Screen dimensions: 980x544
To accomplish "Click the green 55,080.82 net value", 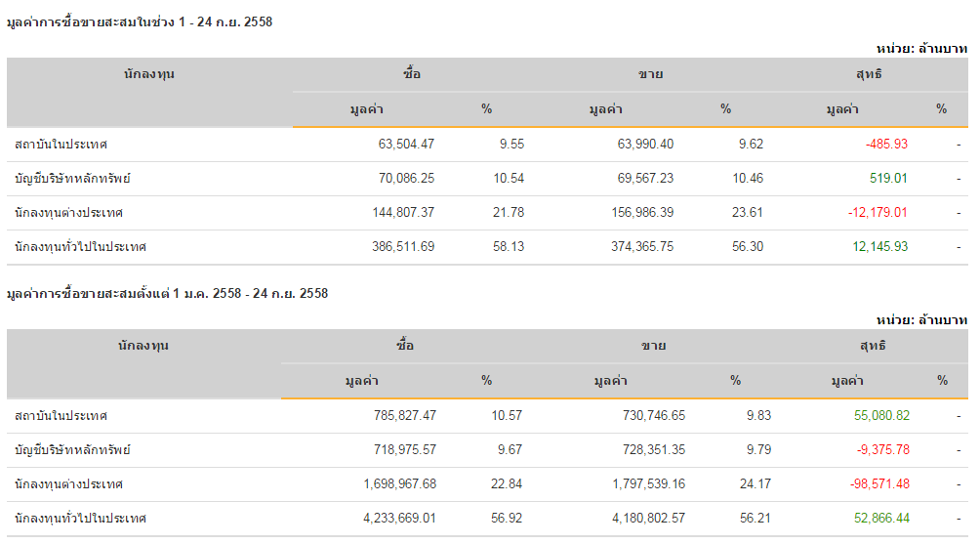I will click(x=881, y=415).
